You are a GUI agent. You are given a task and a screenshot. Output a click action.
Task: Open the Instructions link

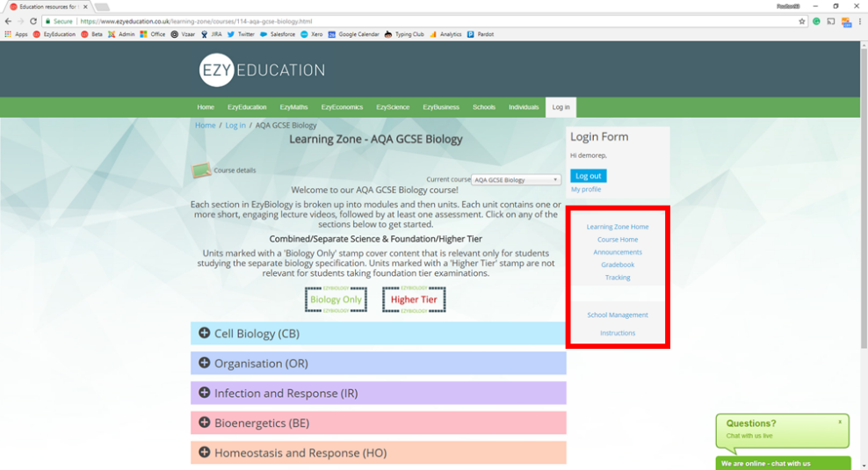click(x=618, y=333)
